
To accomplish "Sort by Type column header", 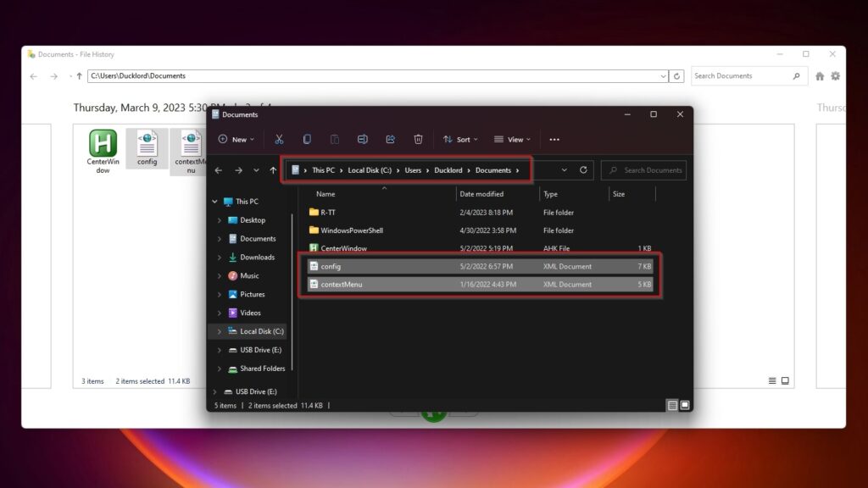I will pos(550,194).
